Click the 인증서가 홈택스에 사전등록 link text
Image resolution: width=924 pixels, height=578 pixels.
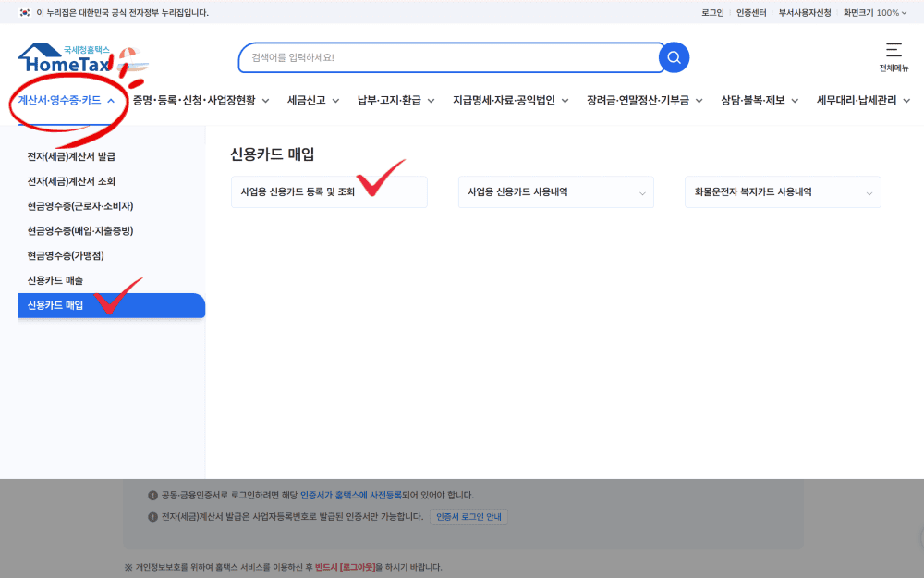(351, 495)
